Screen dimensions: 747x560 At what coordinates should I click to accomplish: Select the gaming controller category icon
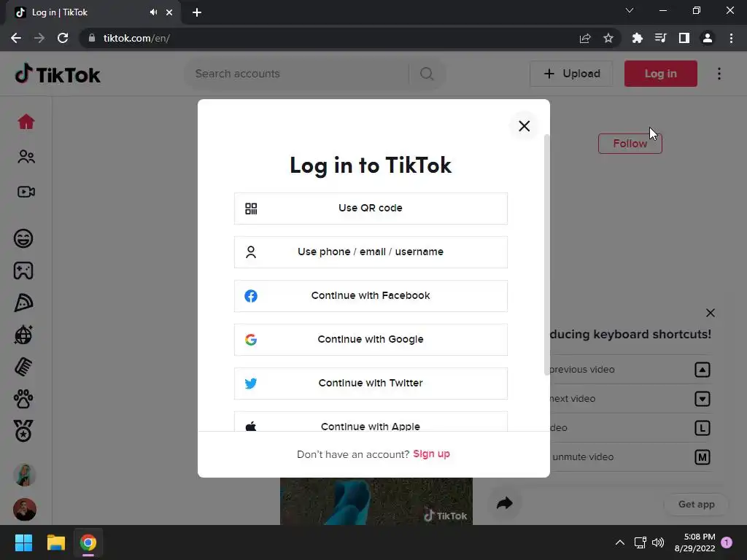coord(23,271)
